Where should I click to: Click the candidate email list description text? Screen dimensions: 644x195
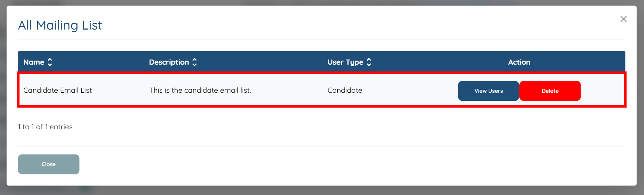[x=200, y=90]
